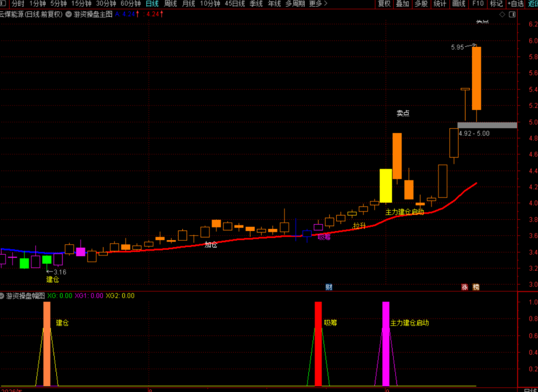Screen dimensions: 538x392
Task: Switch to the 30分钟 period tab
Action: [x=106, y=4]
